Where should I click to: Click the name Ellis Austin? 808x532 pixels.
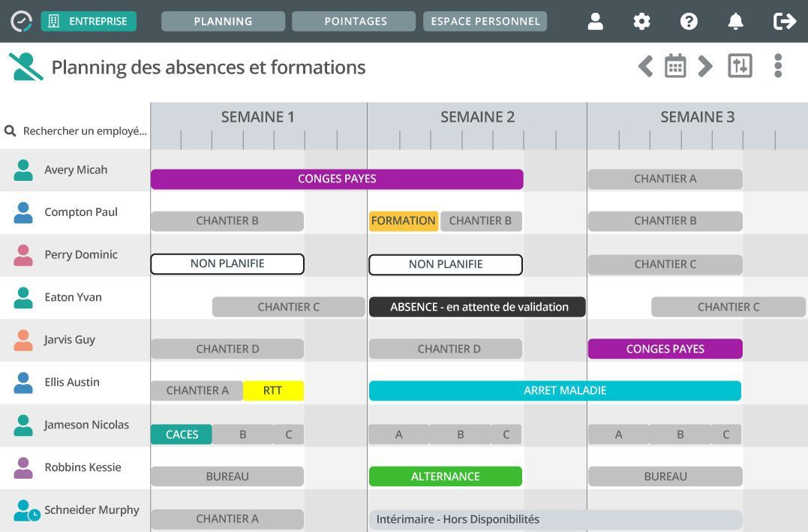[72, 382]
